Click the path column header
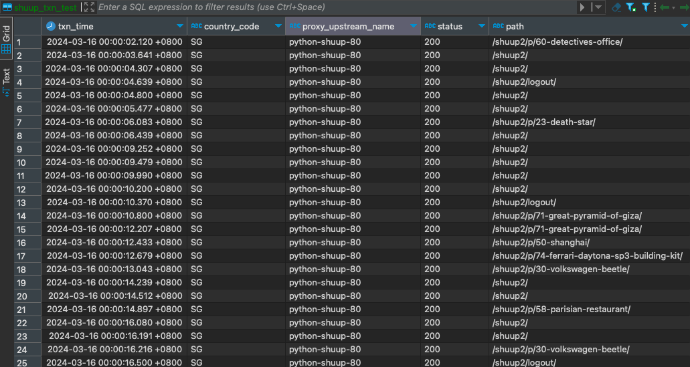The image size is (690, 367). click(589, 26)
